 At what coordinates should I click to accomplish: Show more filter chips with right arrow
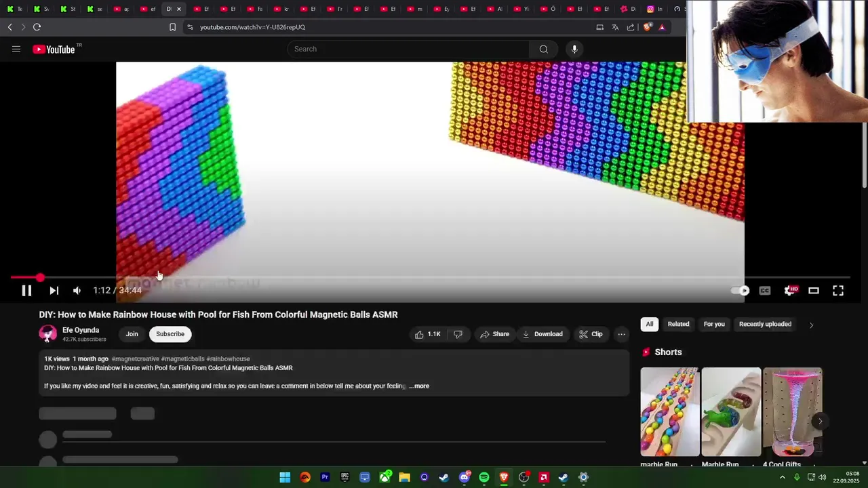[x=811, y=325]
